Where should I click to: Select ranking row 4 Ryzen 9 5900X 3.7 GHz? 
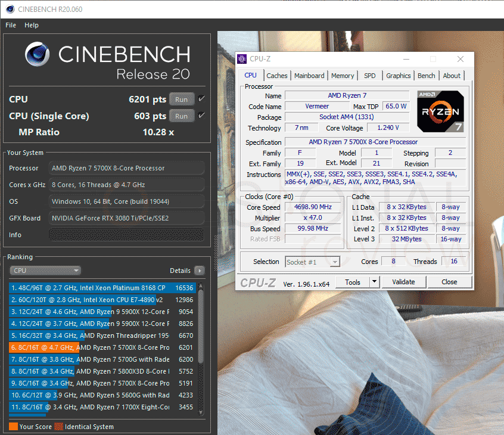[102, 324]
